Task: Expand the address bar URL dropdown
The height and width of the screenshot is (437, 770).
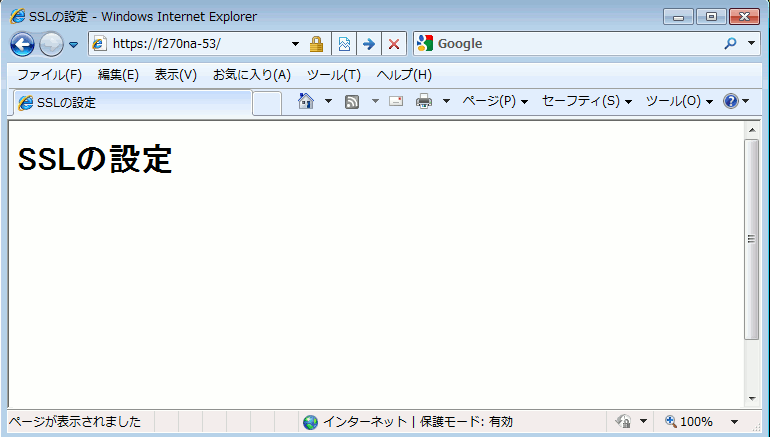Action: click(x=295, y=44)
